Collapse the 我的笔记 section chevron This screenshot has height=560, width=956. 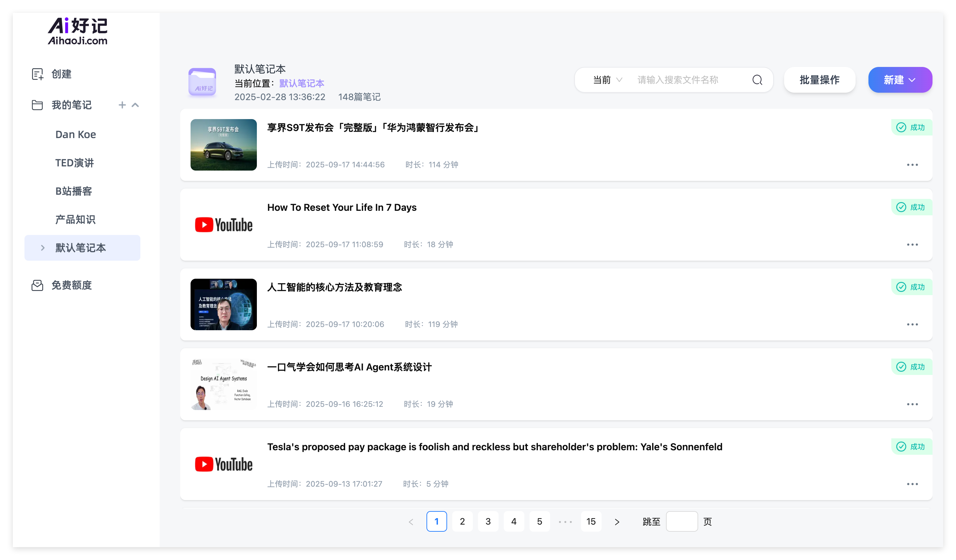pyautogui.click(x=135, y=105)
